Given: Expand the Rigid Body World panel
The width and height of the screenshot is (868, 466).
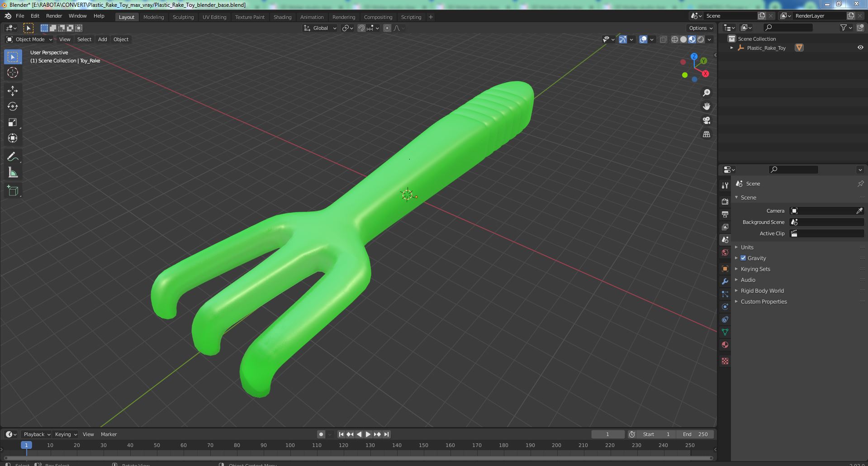Looking at the screenshot, I should (762, 290).
